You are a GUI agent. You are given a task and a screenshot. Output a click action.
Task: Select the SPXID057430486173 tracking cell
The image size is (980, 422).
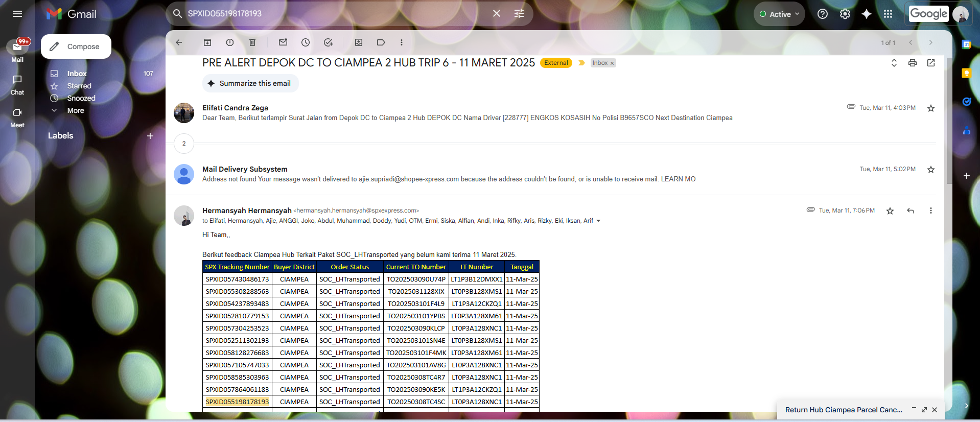[237, 279]
